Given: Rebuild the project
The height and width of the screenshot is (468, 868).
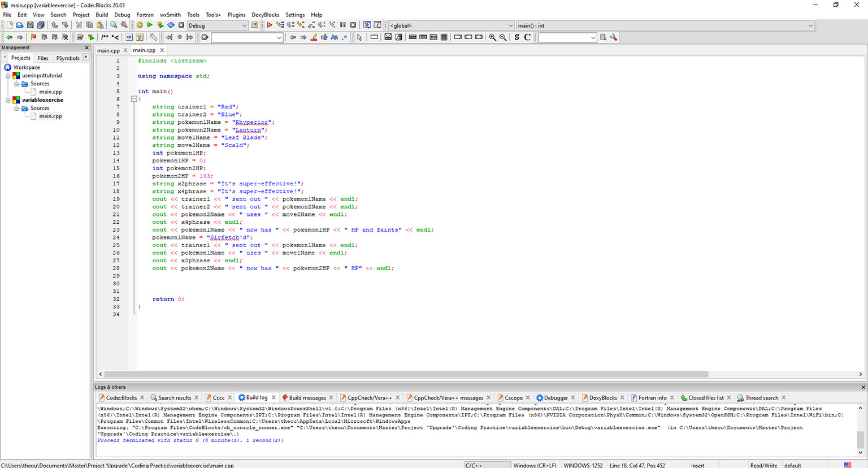Looking at the screenshot, I should click(171, 25).
